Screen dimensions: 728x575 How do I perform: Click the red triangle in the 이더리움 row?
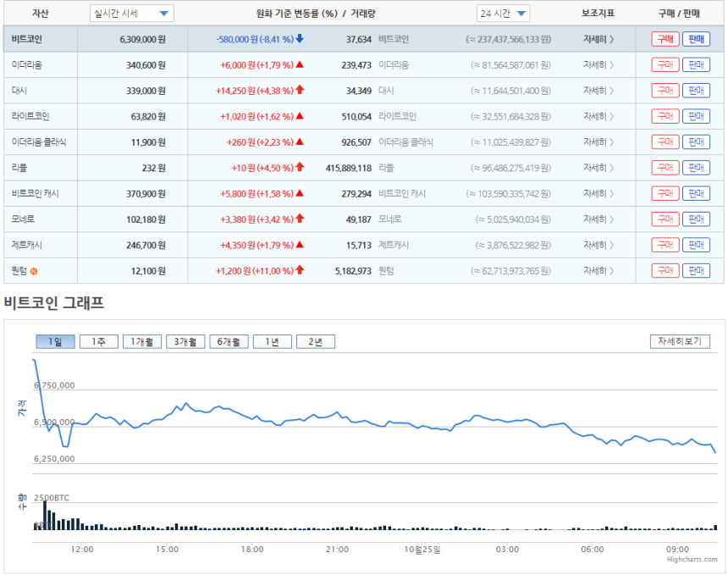tap(300, 64)
